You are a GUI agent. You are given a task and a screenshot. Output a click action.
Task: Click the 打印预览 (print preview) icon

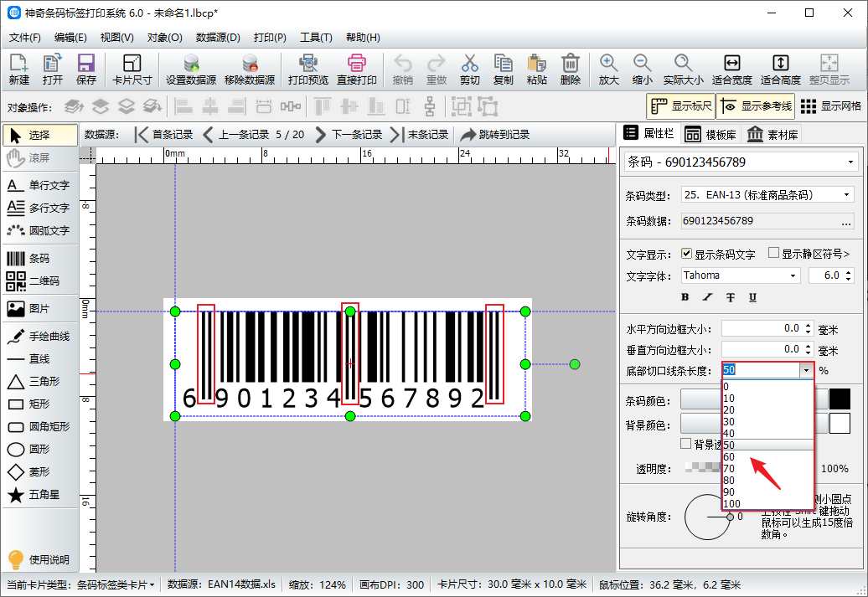pyautogui.click(x=307, y=69)
